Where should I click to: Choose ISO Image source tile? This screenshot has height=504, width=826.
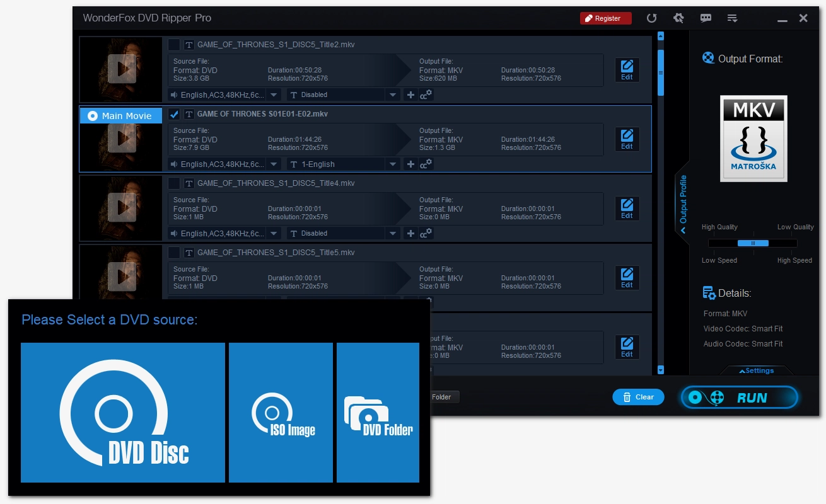281,413
